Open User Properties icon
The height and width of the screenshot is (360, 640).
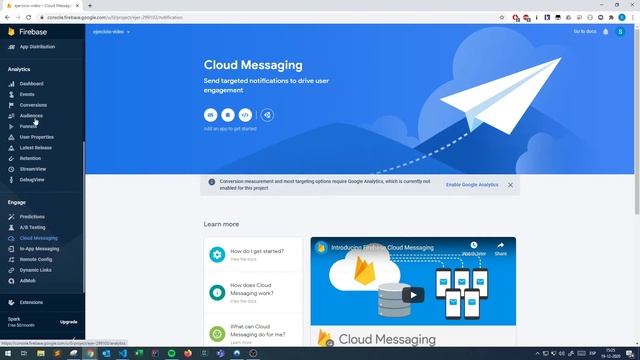pyautogui.click(x=11, y=137)
